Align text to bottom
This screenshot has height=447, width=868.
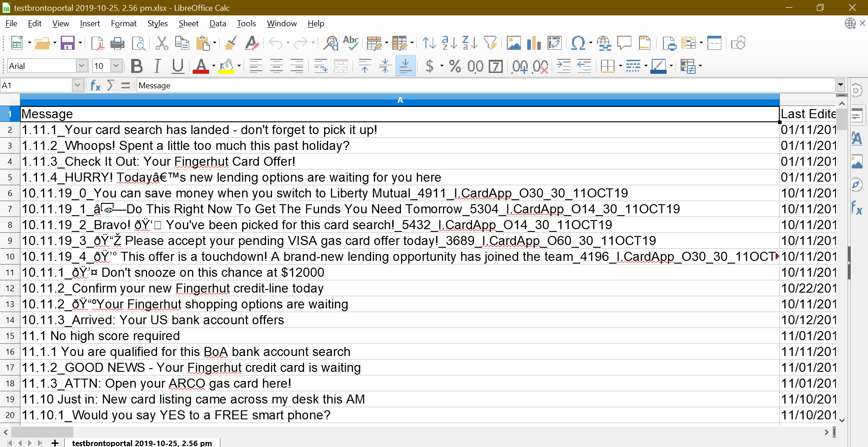click(405, 66)
